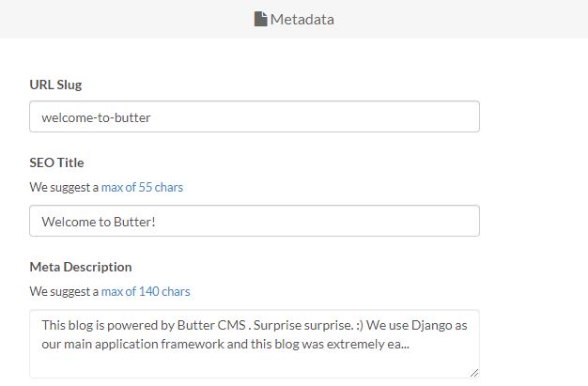Click the Meta Description textarea resize handle
The width and height of the screenshot is (588, 386).
click(474, 373)
